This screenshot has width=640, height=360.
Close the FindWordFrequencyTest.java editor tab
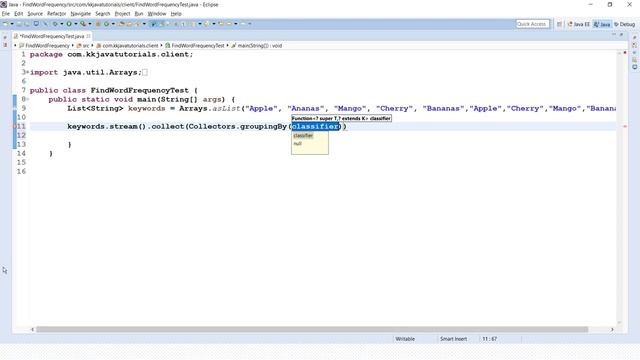click(x=88, y=36)
